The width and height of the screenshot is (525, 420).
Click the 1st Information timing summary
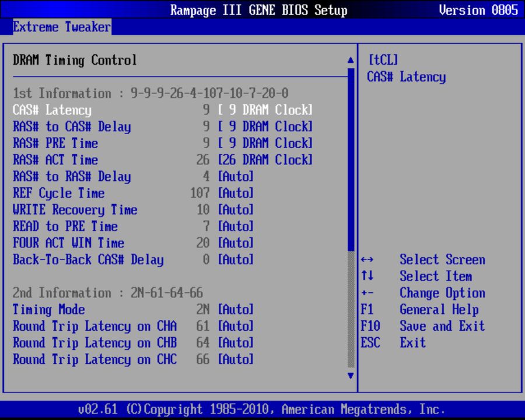(150, 93)
